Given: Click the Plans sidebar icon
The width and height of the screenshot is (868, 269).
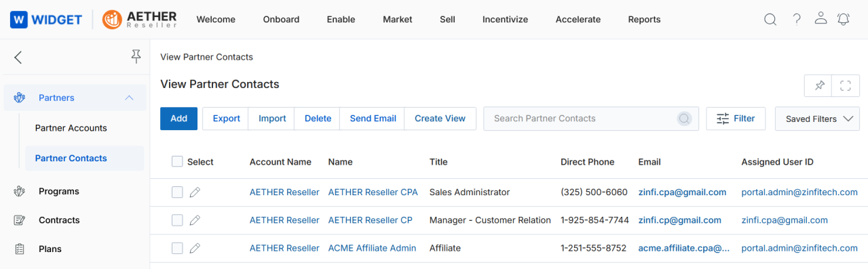Looking at the screenshot, I should click(19, 249).
